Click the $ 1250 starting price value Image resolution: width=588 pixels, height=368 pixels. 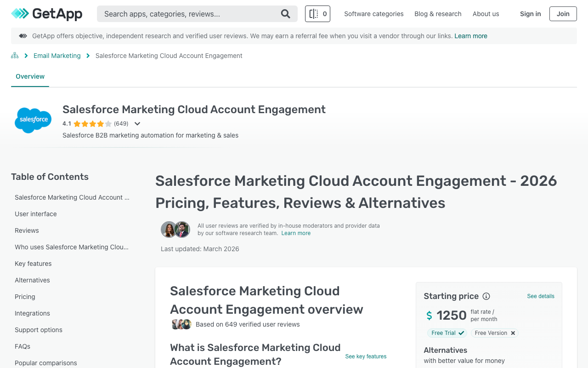(447, 315)
